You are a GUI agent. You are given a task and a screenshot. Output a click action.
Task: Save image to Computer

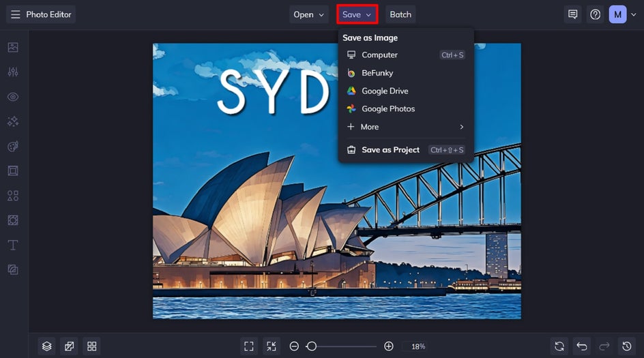406,55
